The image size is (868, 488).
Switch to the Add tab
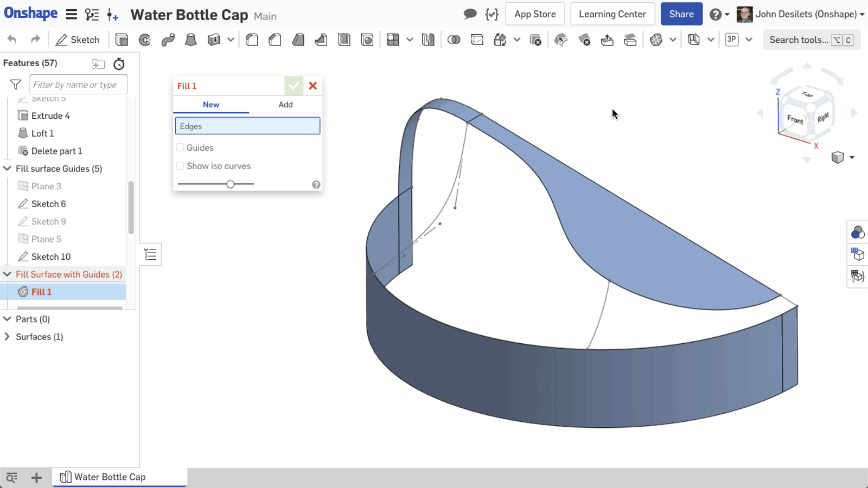tap(285, 105)
